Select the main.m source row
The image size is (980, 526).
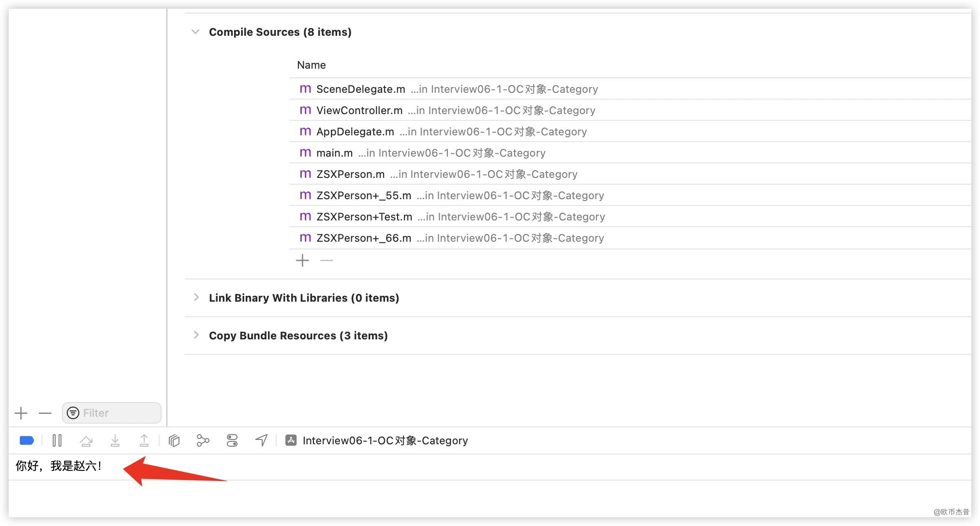(334, 153)
